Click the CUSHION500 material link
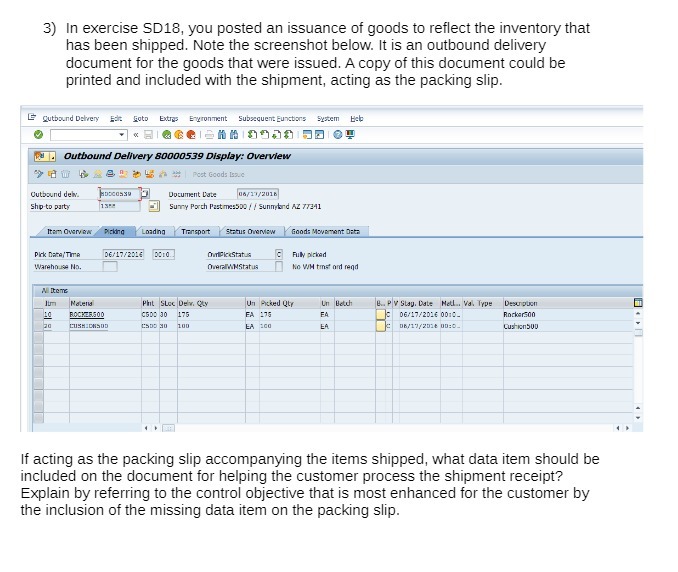Viewport: 678px width, 572px height. 89,326
